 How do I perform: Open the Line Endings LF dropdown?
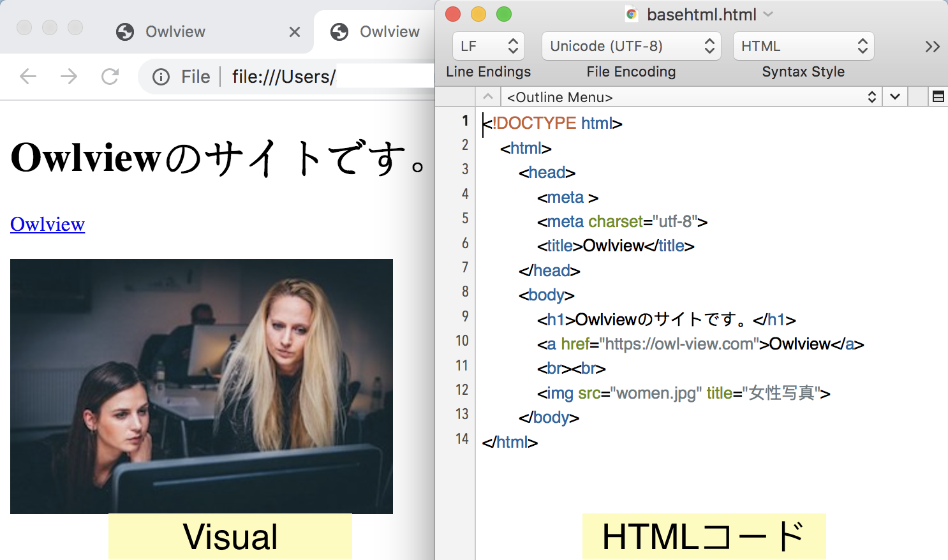(488, 46)
